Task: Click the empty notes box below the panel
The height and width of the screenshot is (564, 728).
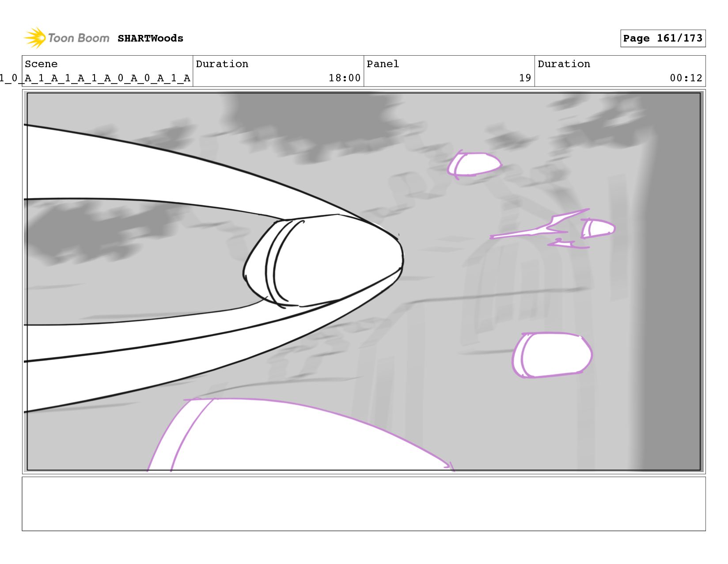Action: pos(364,503)
